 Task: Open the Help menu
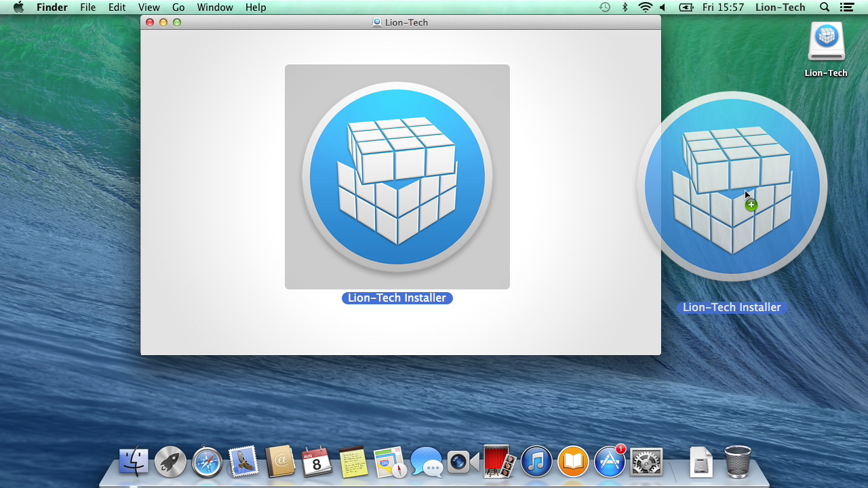coord(256,7)
